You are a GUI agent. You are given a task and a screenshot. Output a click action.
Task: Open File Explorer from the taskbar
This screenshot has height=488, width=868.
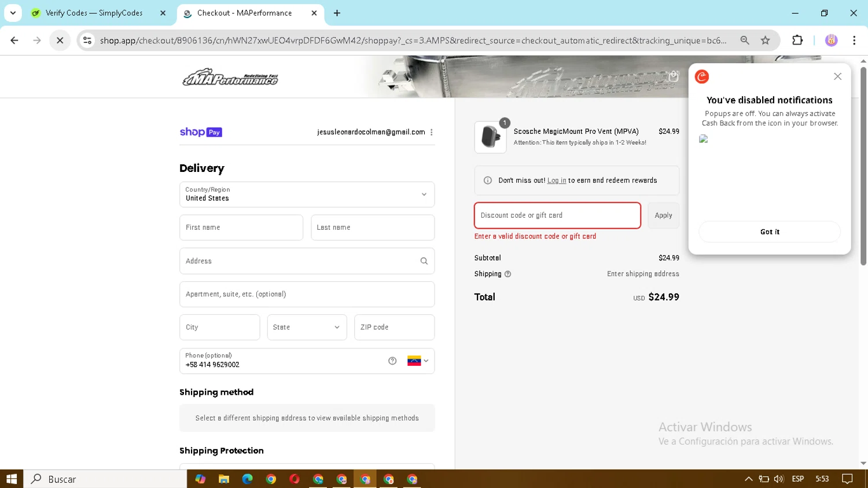coord(224,479)
